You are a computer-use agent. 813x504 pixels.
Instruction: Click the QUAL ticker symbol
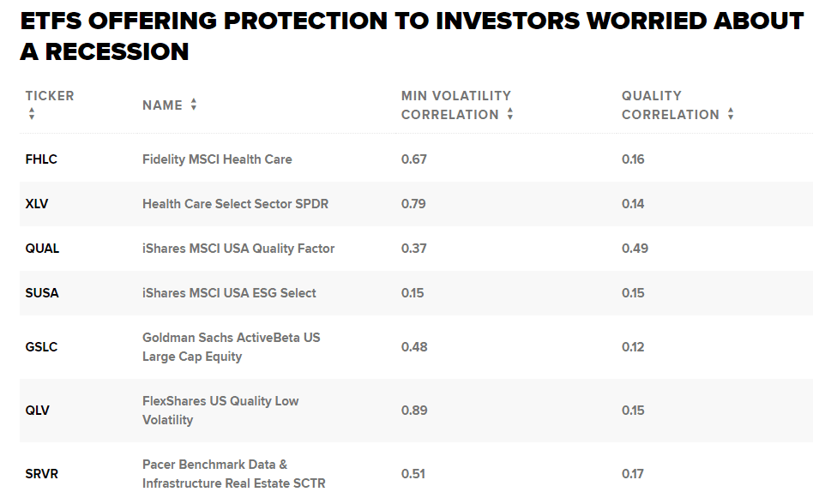(x=42, y=249)
